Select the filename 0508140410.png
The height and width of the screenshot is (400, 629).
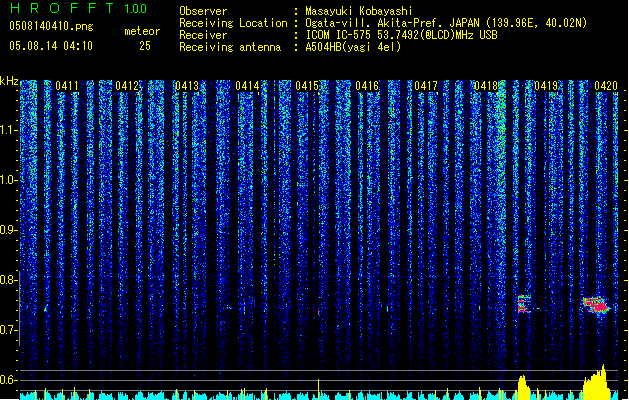point(51,26)
